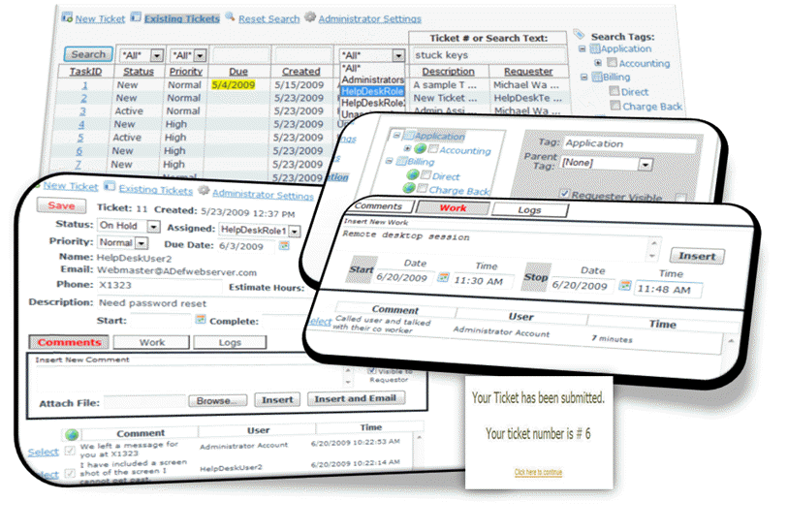
Task: Click the 'Click here to continue' link
Action: (538, 472)
